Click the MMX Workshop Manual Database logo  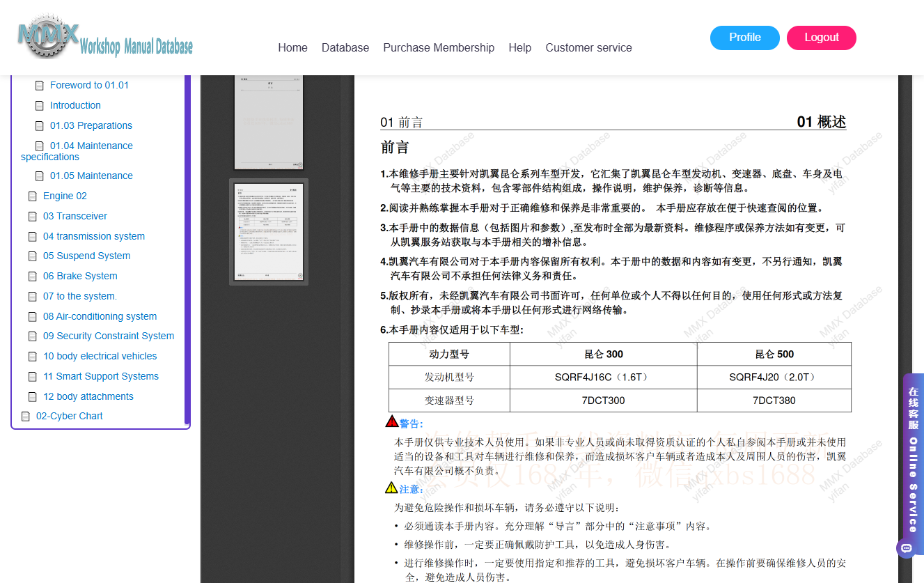click(x=105, y=37)
